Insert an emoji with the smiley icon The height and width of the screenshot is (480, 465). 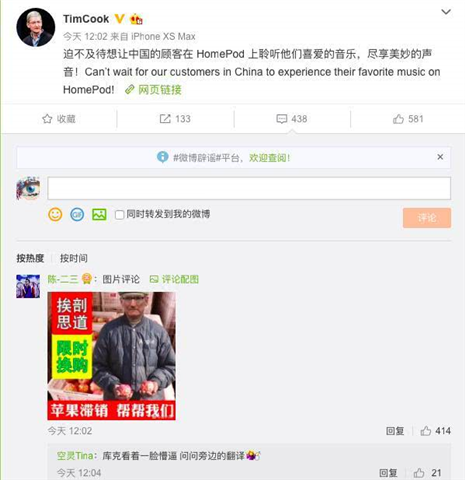click(55, 214)
